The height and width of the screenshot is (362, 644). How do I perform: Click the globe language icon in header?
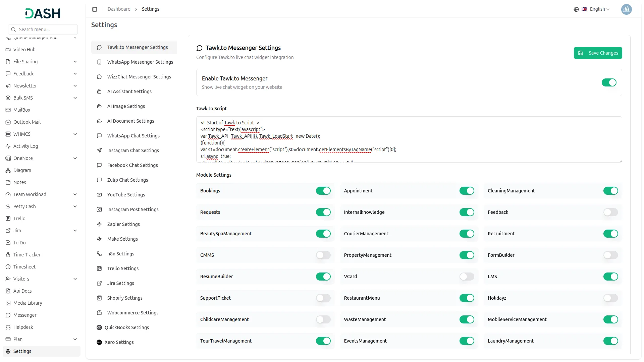576,9
